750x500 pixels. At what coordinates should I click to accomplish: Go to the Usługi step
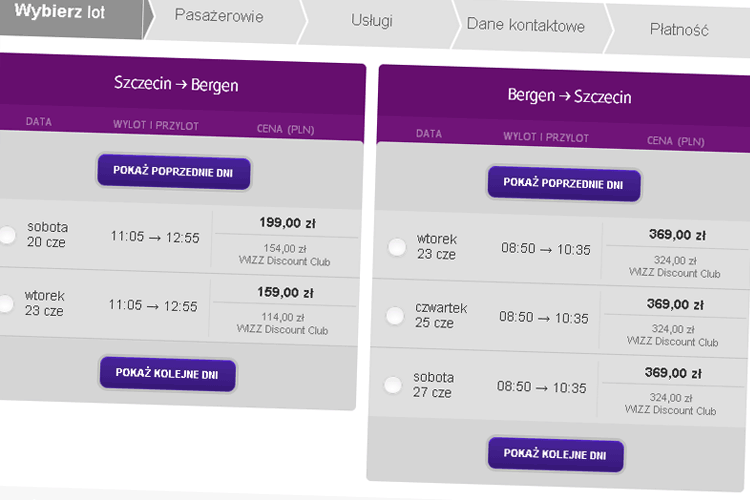tap(372, 21)
